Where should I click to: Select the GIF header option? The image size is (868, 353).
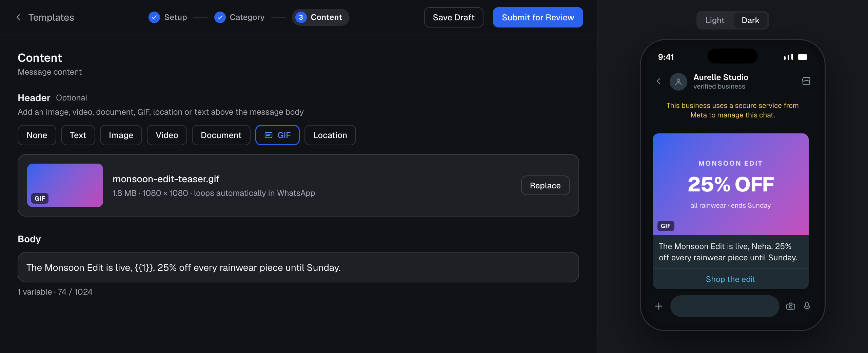(x=277, y=135)
